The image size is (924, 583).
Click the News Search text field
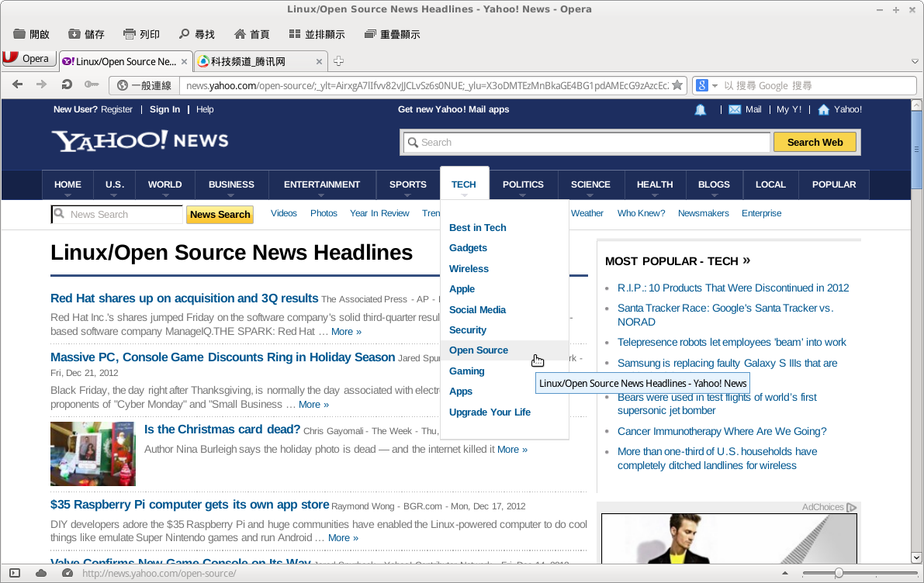[116, 214]
